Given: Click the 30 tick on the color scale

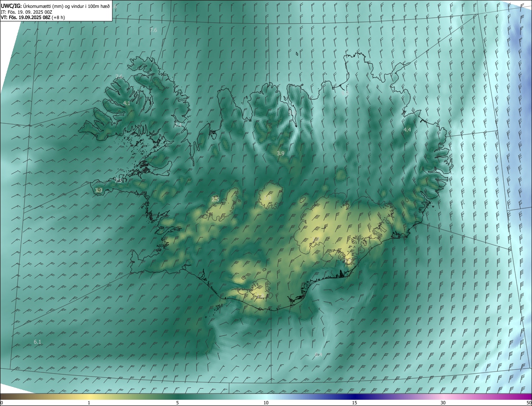Looking at the screenshot, I should tap(443, 403).
